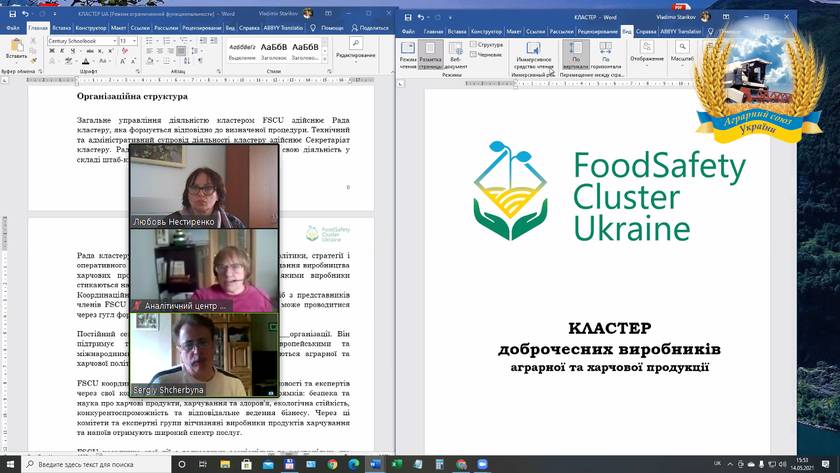Viewport: 840px width, 473px height.
Task: Click Режим чтения view button
Action: (408, 55)
